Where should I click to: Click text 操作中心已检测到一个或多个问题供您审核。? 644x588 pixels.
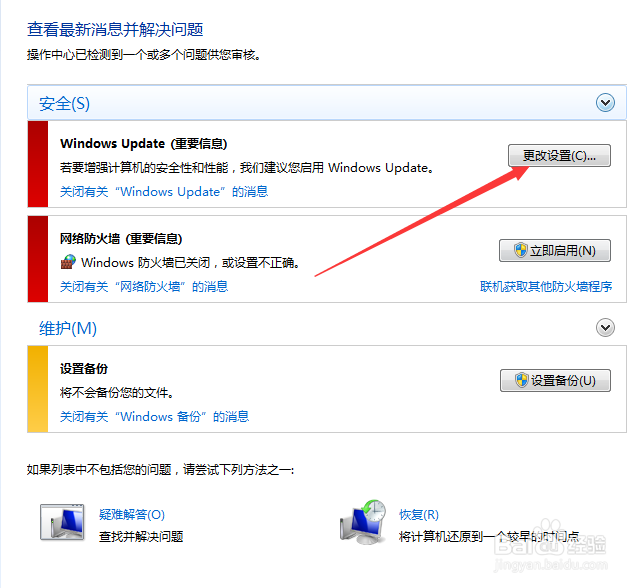[144, 54]
